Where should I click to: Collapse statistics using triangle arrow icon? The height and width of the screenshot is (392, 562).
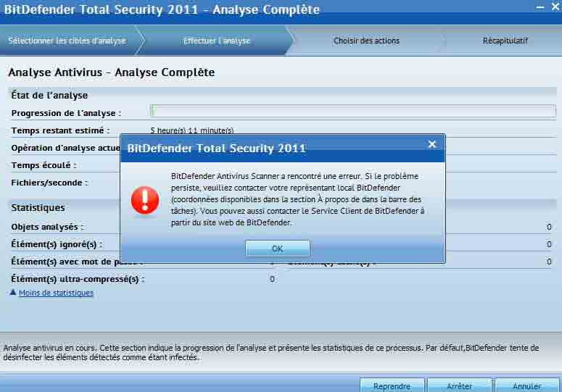pyautogui.click(x=13, y=292)
